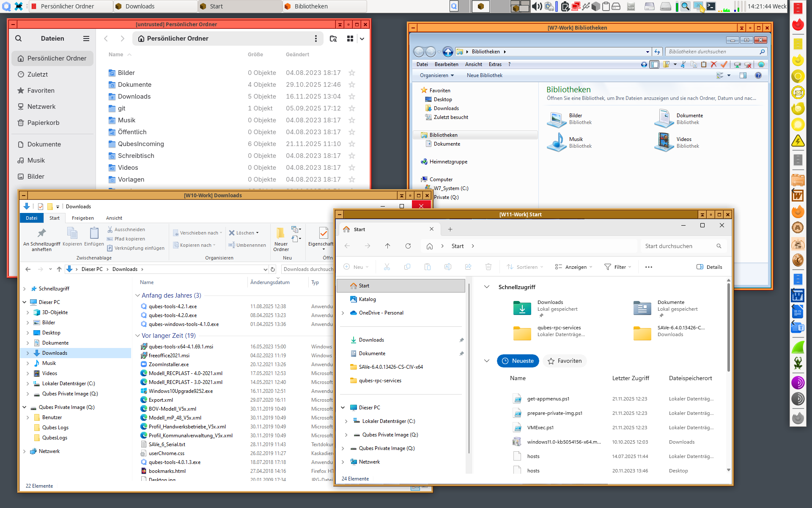
Task: Collapse the Vor langer Zeit (19) group
Action: (x=137, y=335)
